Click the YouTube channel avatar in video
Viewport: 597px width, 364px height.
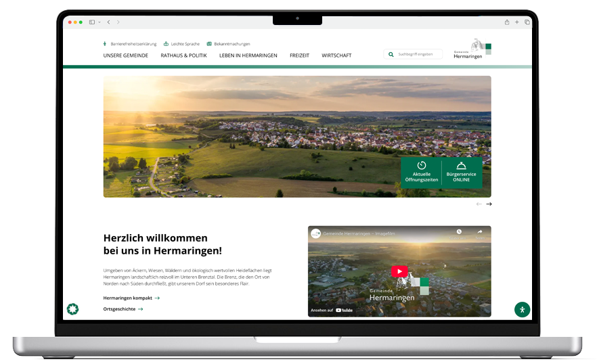[315, 233]
